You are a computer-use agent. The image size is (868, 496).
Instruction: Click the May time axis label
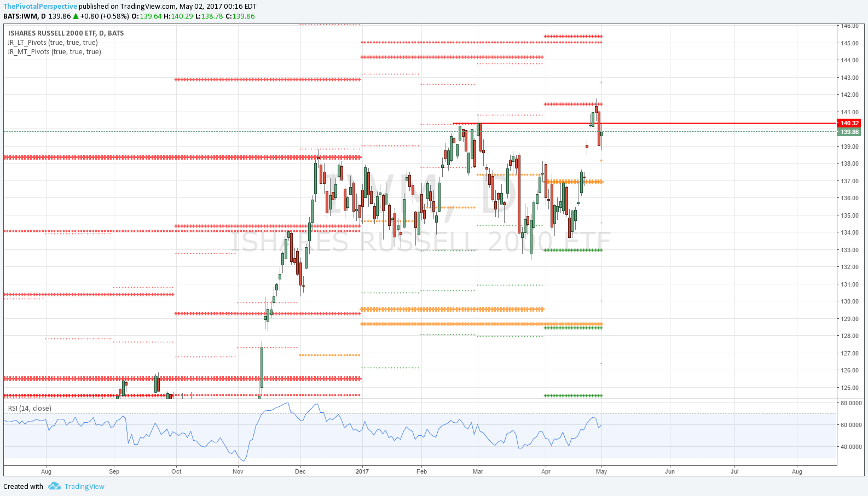601,471
